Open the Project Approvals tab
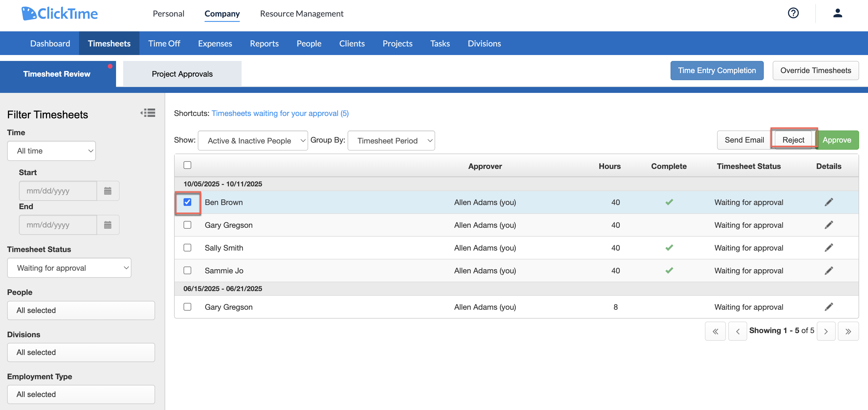Viewport: 868px width, 410px height. [182, 73]
